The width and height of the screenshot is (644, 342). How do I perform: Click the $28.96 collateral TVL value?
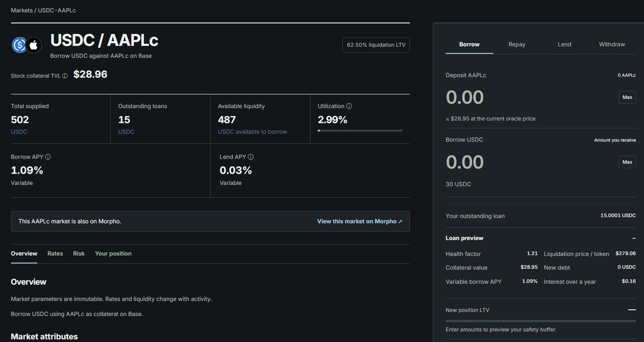pyautogui.click(x=90, y=75)
